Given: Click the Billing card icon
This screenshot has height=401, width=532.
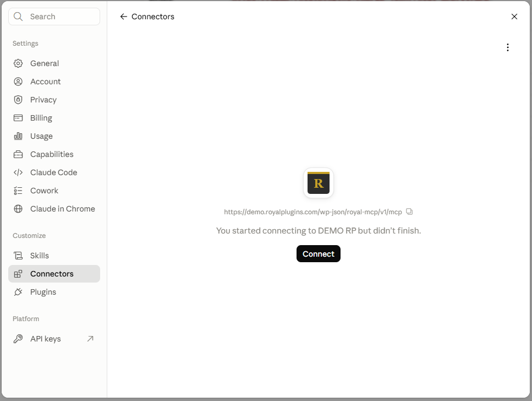Looking at the screenshot, I should pos(18,118).
